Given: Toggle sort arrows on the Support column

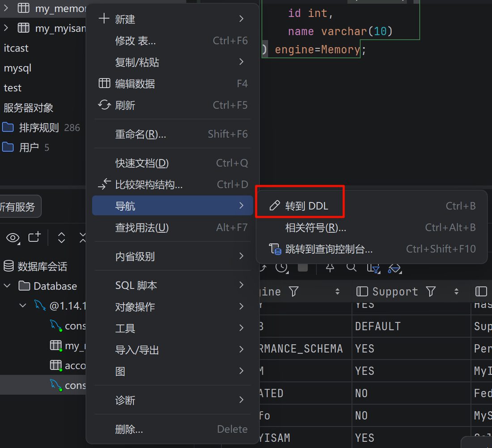Looking at the screenshot, I should point(456,292).
